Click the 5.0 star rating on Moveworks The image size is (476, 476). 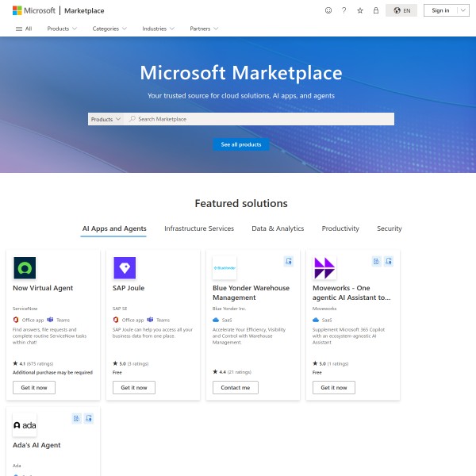330,363
